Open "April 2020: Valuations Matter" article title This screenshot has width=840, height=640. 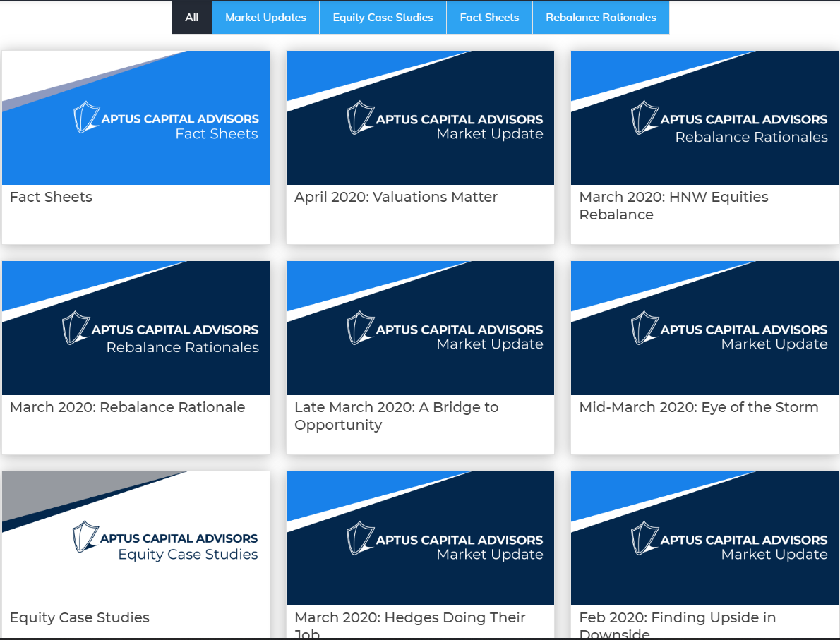(x=396, y=197)
